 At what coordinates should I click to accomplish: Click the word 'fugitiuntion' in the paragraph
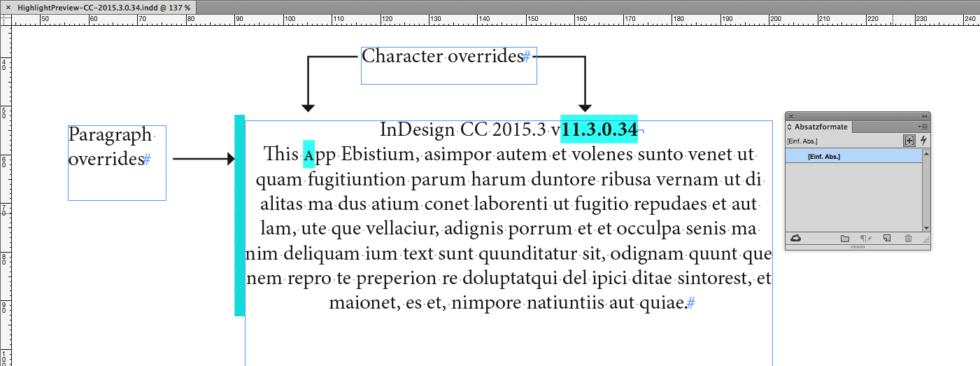point(358,179)
